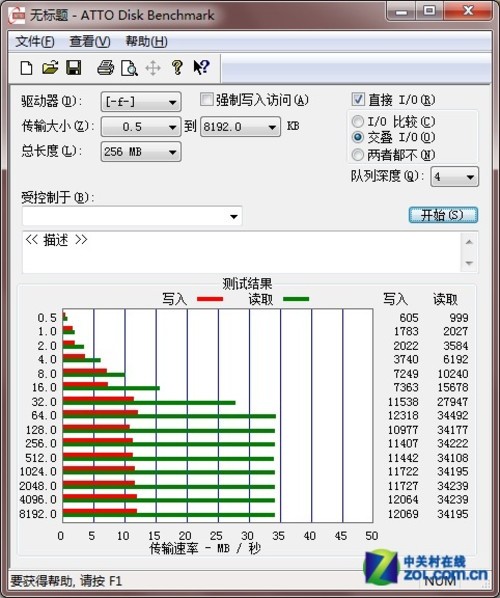This screenshot has height=598, width=500.
Task: Print results using printer icon
Action: pos(105,68)
